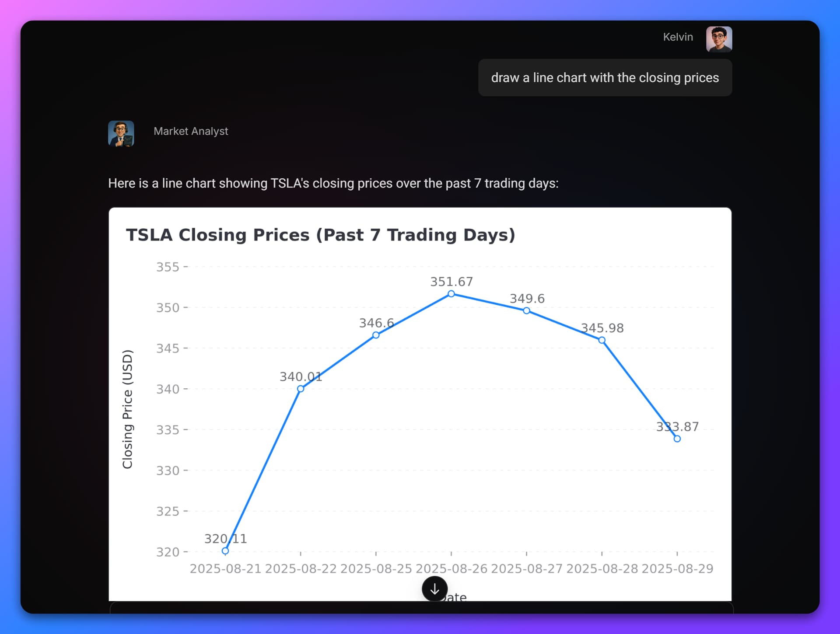This screenshot has width=840, height=634.
Task: Select the 333.87 data point marker
Action: point(677,439)
